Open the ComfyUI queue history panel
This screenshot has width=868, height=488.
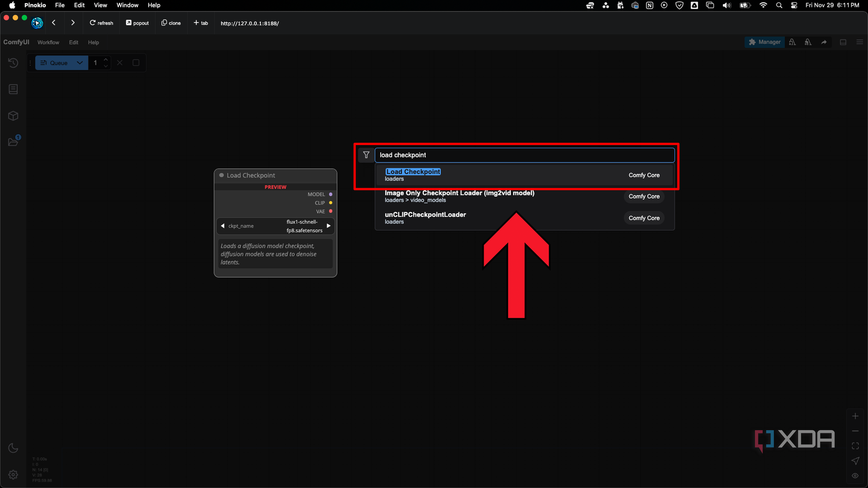pyautogui.click(x=13, y=63)
